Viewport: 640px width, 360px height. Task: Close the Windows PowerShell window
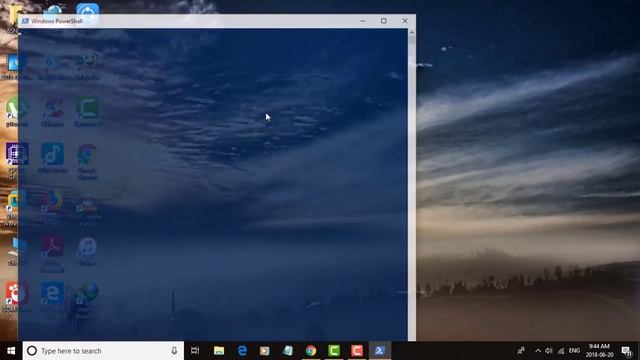pyautogui.click(x=405, y=21)
